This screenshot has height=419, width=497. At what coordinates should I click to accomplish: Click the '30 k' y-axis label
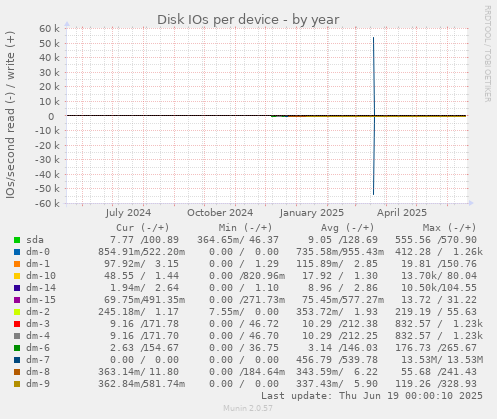pos(50,72)
